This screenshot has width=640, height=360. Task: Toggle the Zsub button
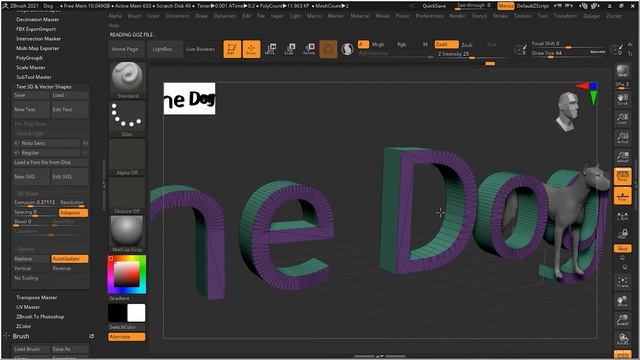(x=467, y=44)
